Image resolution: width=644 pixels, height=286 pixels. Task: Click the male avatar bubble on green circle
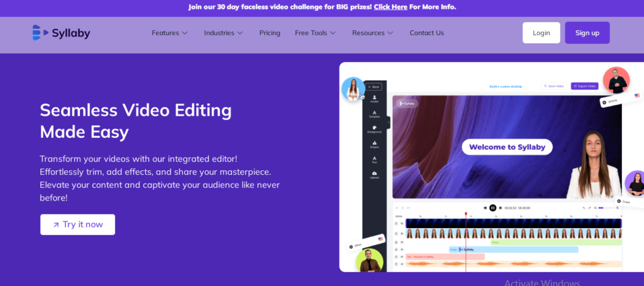[x=369, y=261]
